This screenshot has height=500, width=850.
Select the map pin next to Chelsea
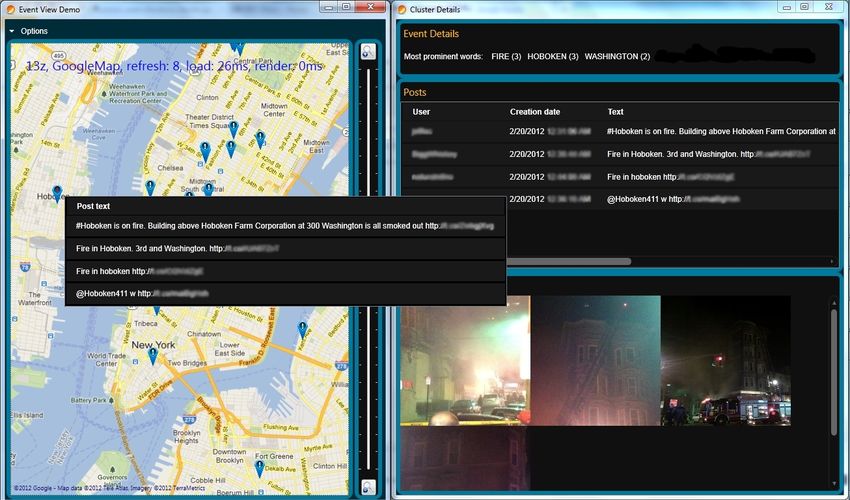click(150, 188)
